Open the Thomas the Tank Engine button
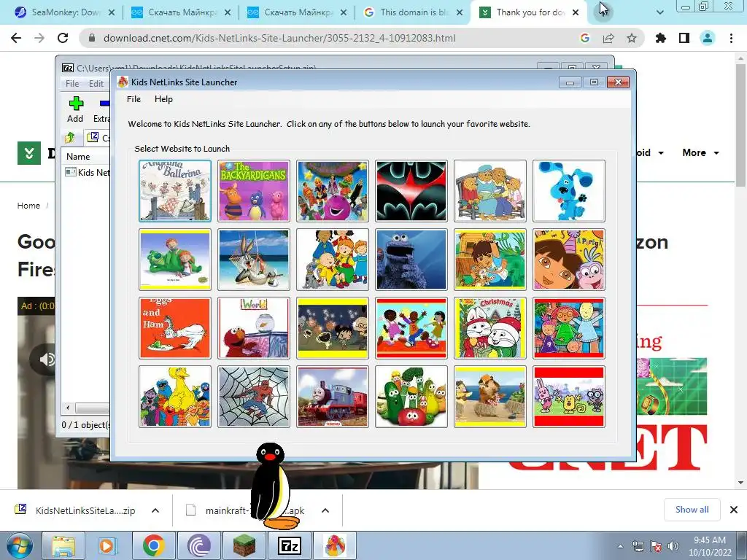Screen dimensions: 747x560 point(333,397)
